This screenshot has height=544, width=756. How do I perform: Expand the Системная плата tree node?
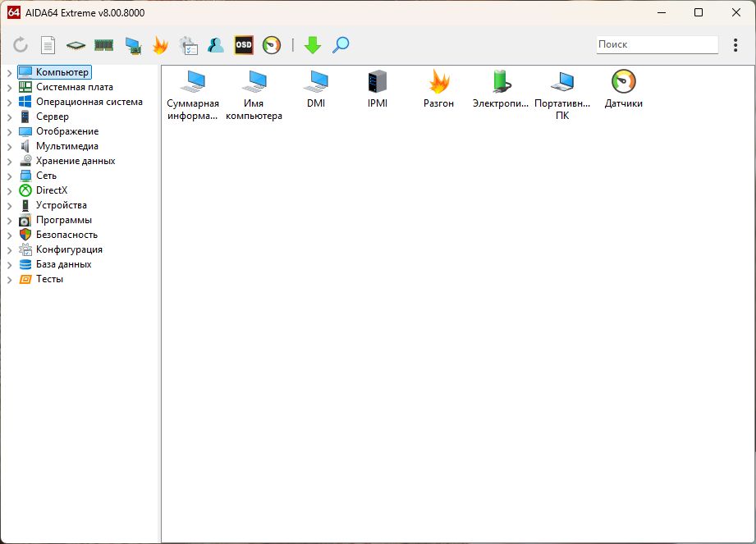(x=9, y=88)
